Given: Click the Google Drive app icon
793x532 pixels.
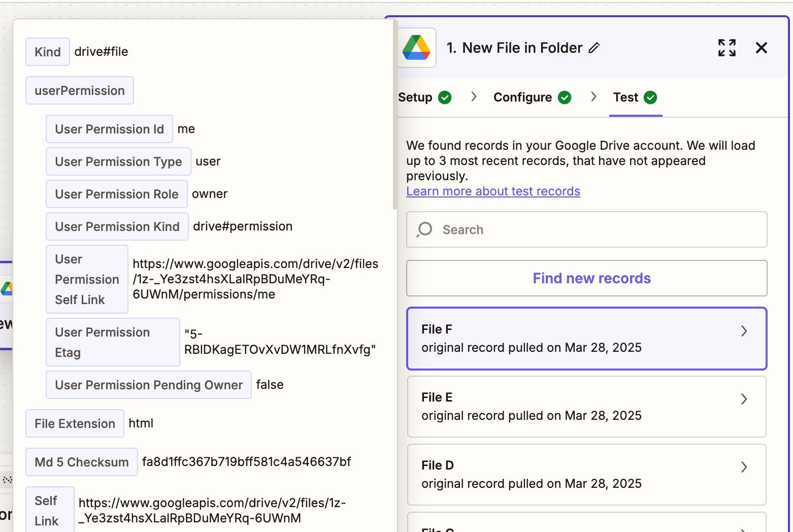Looking at the screenshot, I should pos(417,47).
